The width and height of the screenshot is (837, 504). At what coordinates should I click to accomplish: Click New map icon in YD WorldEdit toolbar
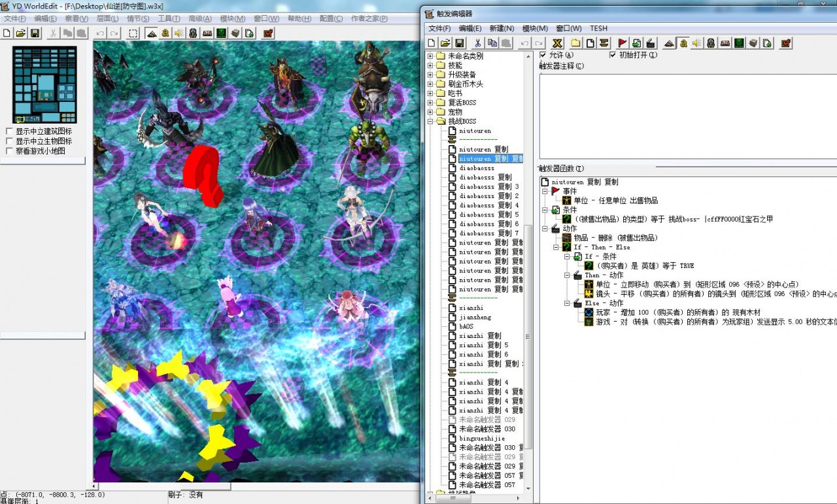(7, 33)
